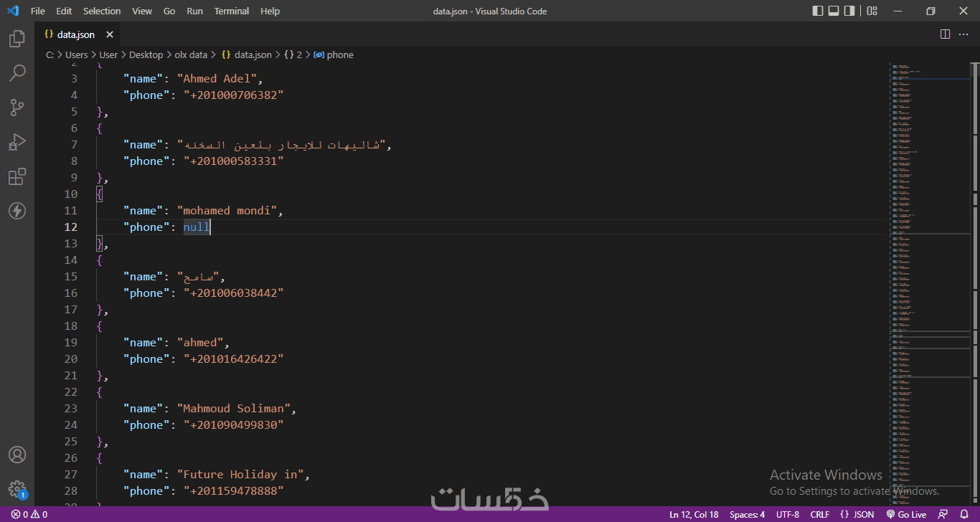Toggle the bottom panel layout icon
980x522 pixels.
pos(834,11)
